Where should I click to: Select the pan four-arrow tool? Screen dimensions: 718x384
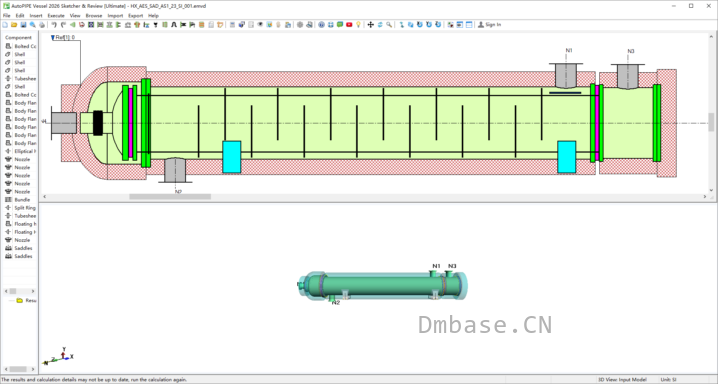pyautogui.click(x=370, y=25)
